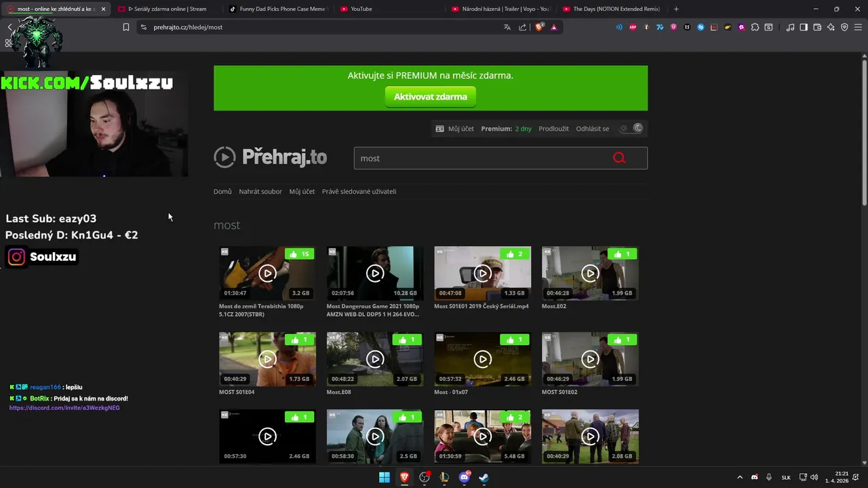Open Nahrát soubor menu item

[260, 192]
